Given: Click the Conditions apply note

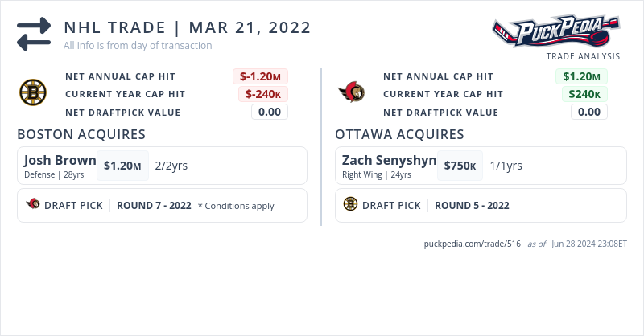Looking at the screenshot, I should click(x=236, y=206).
